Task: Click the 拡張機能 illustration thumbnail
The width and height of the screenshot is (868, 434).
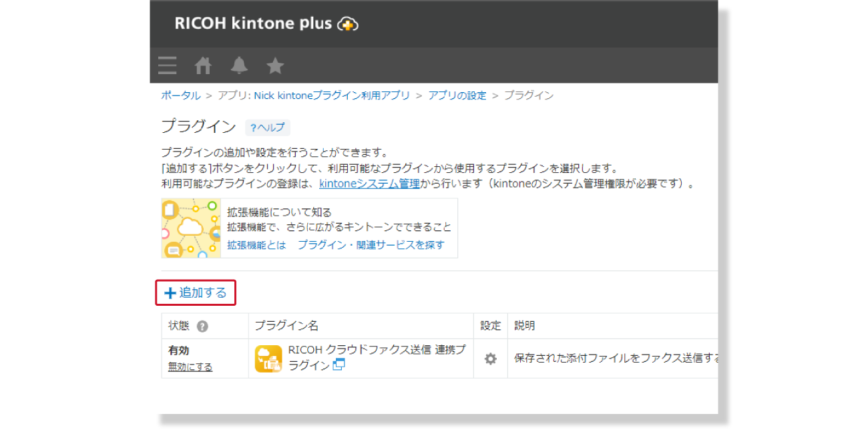Action: [x=191, y=228]
